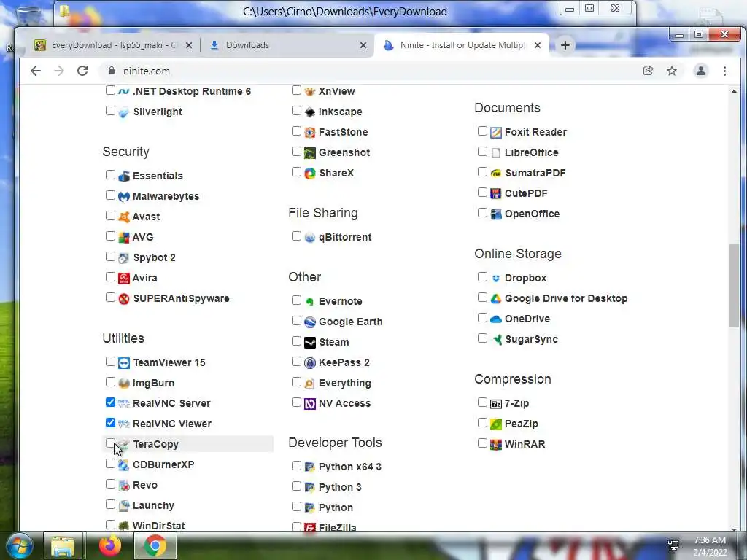Click the qBittorrent icon
The height and width of the screenshot is (560, 747).
pyautogui.click(x=309, y=237)
